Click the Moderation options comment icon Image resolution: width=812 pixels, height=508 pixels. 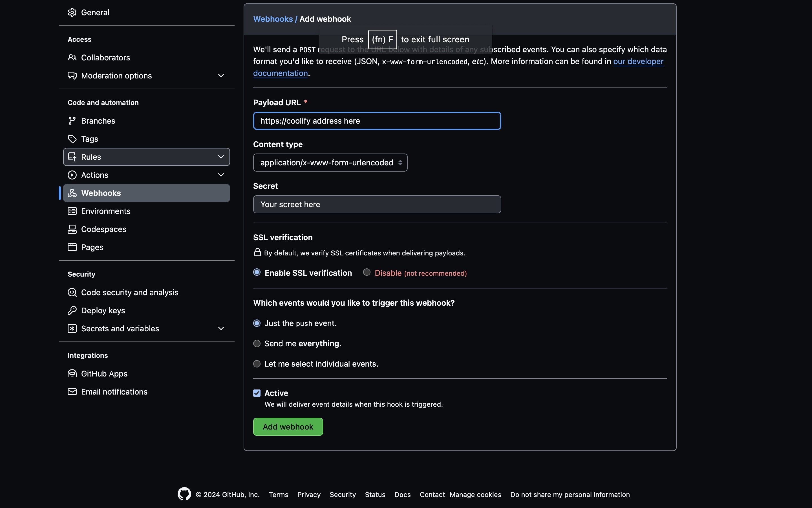72,76
